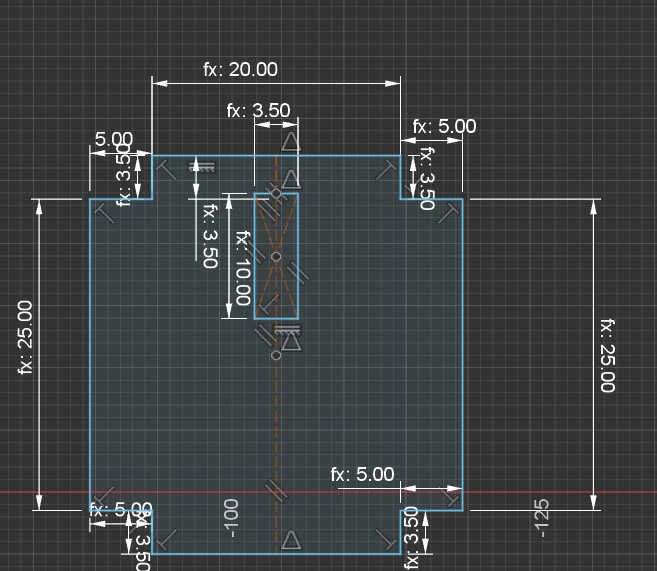
Task: Select the parallel constraint glyph near the red axis
Action: (x=277, y=488)
